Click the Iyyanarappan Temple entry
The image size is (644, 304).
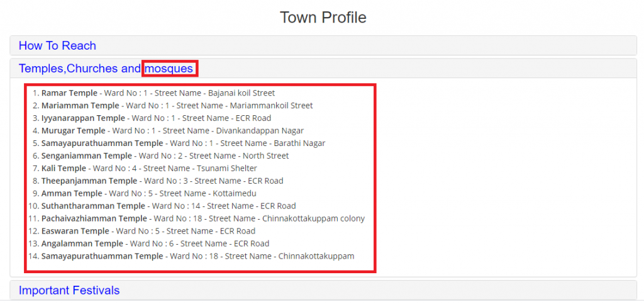click(156, 118)
